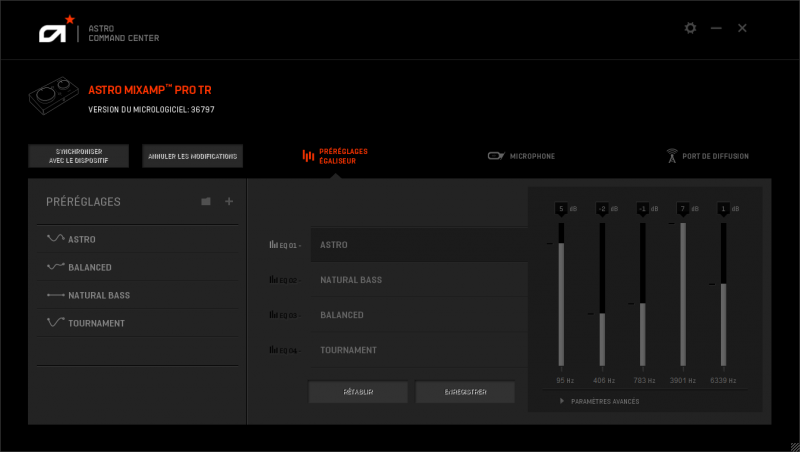
Task: Switch to Préréglages Égaliseur tab
Action: click(x=335, y=156)
